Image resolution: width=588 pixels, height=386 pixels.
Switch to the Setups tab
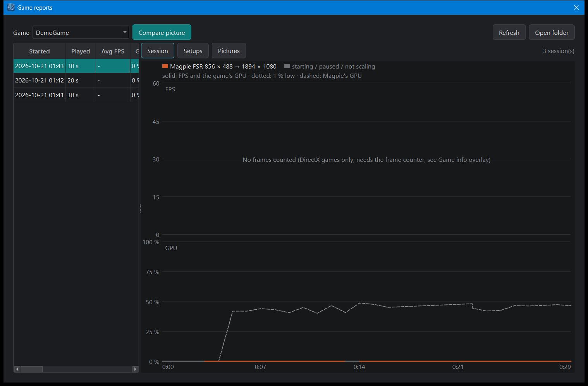pos(193,51)
